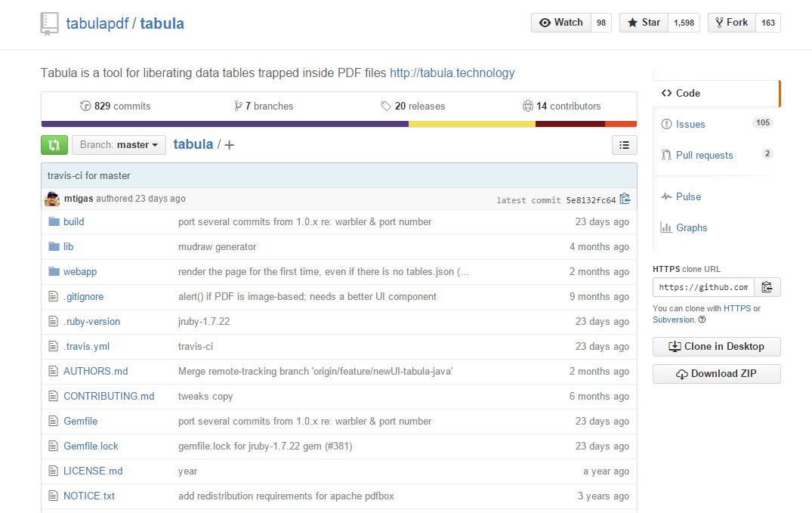The width and height of the screenshot is (812, 513).
Task: Open the Code tab
Action: (717, 93)
